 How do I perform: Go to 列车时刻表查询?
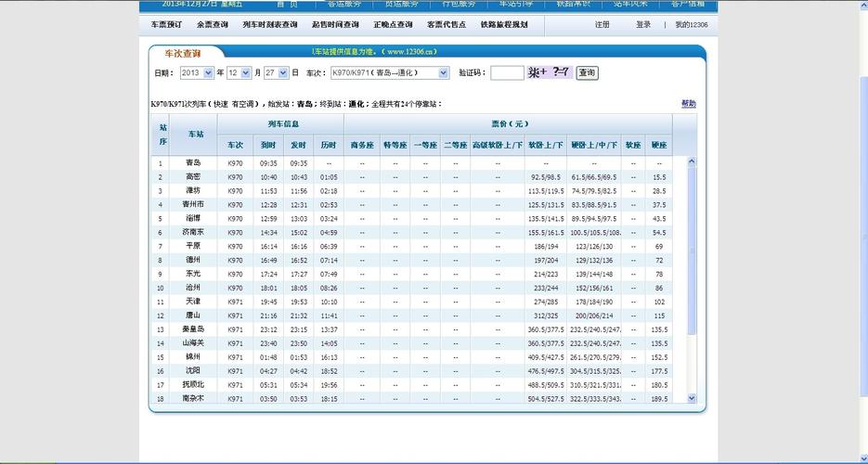coord(269,25)
